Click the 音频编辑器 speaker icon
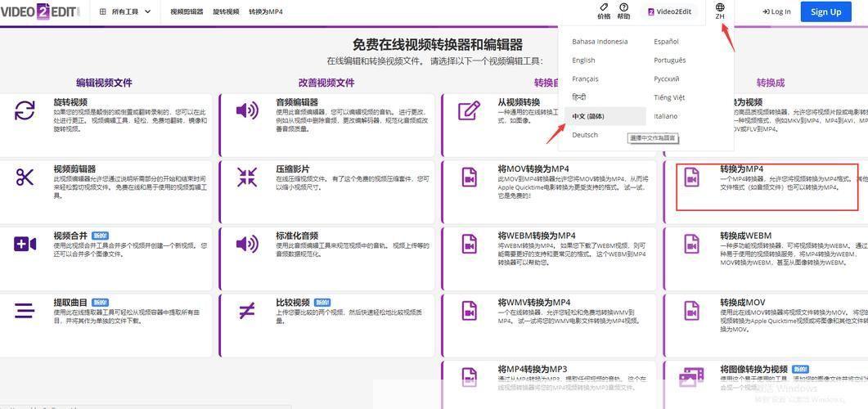The width and height of the screenshot is (868, 409). coord(247,110)
